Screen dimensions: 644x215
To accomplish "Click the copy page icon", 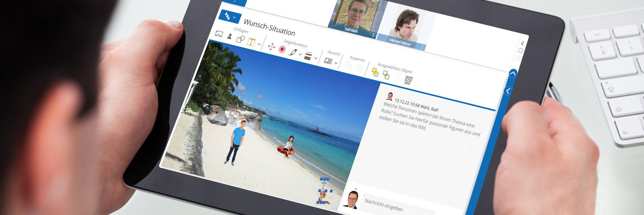I will 348,66.
